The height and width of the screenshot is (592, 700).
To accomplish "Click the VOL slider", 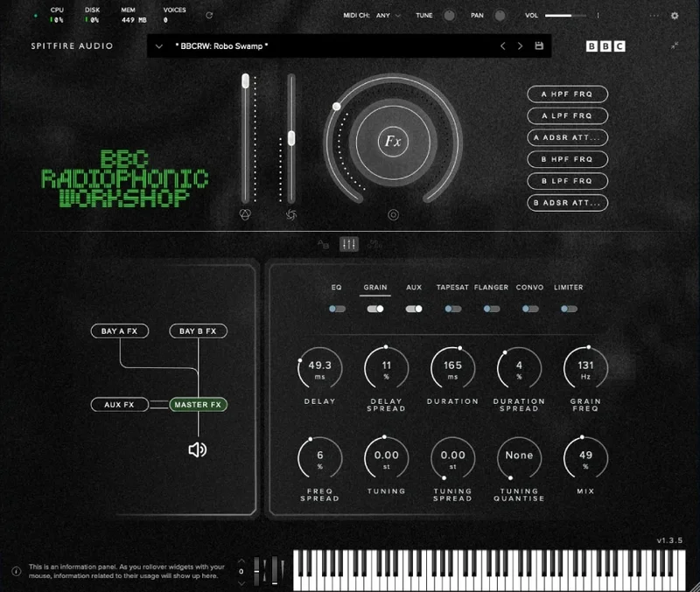I will coord(565,16).
